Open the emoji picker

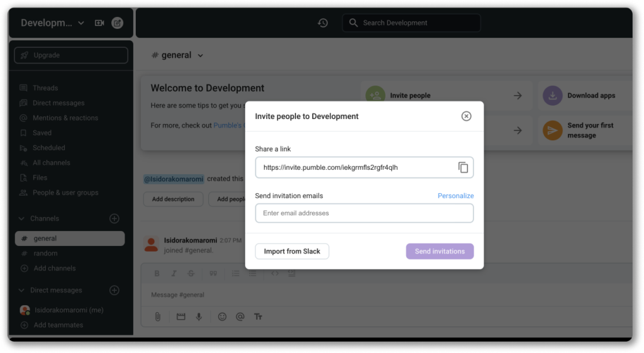tap(222, 317)
